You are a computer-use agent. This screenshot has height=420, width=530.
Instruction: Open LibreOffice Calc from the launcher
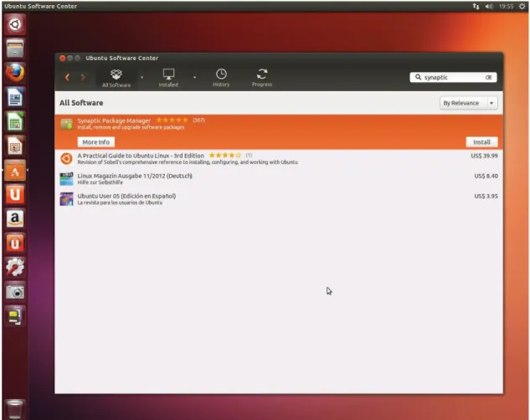pyautogui.click(x=15, y=121)
